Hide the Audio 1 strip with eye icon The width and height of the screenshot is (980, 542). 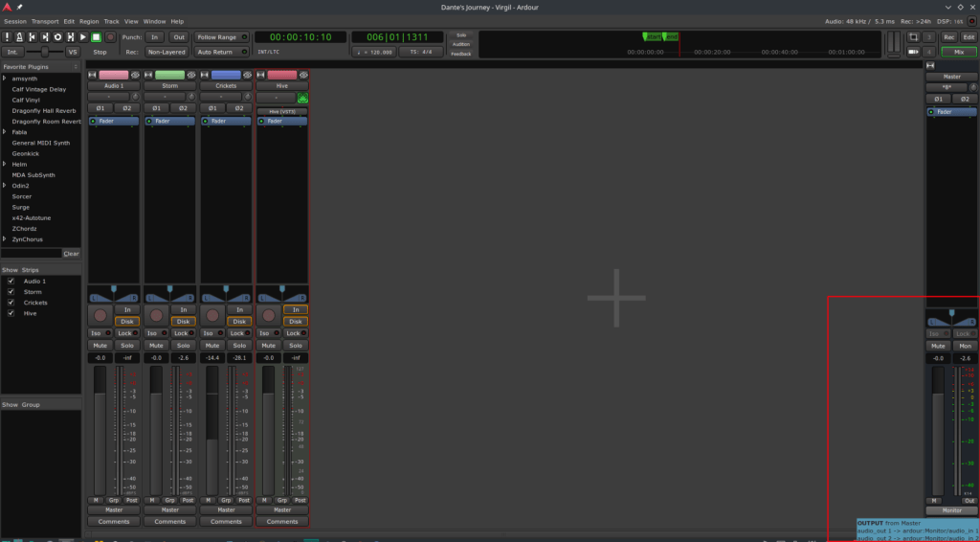point(136,75)
